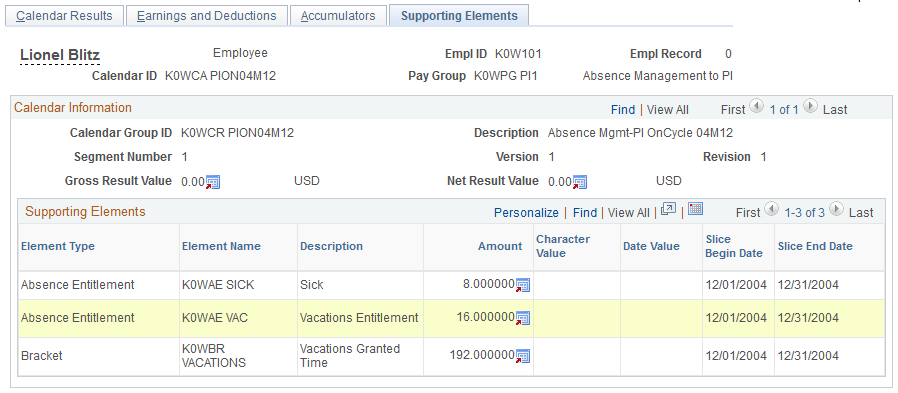898x393 pixels.
Task: Sort by Character Value column header
Action: [x=563, y=246]
